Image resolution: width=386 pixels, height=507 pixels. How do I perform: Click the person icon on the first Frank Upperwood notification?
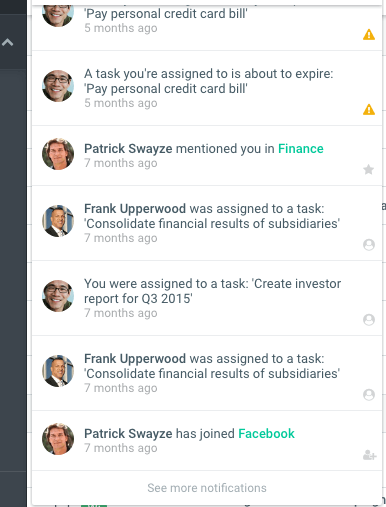coord(369,245)
